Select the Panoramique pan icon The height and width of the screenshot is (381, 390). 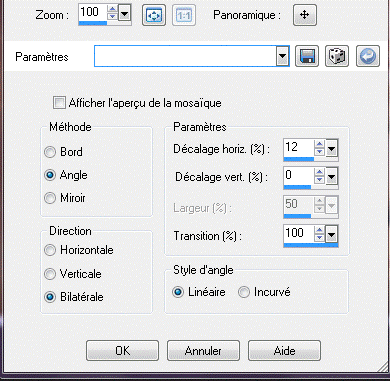point(305,15)
